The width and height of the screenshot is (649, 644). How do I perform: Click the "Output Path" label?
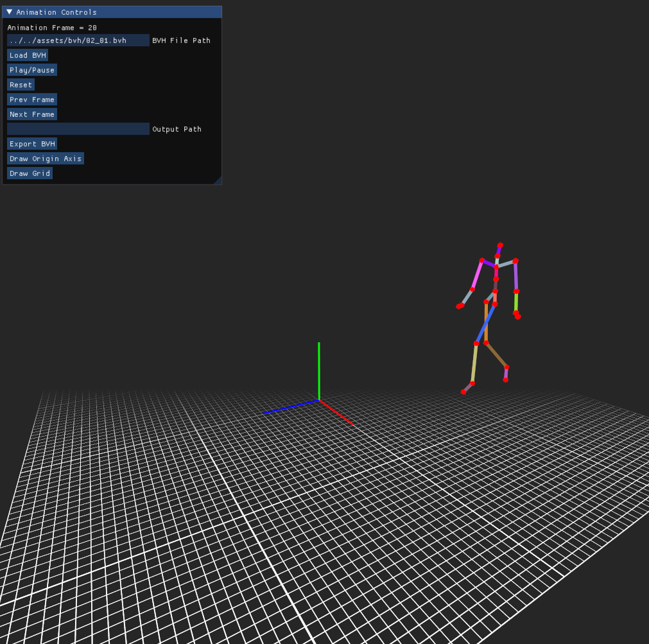177,129
